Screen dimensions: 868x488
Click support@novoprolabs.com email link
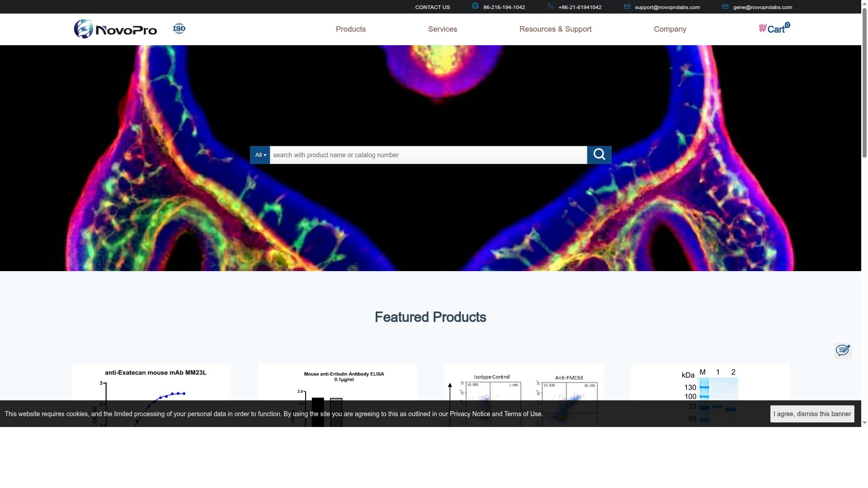(667, 7)
